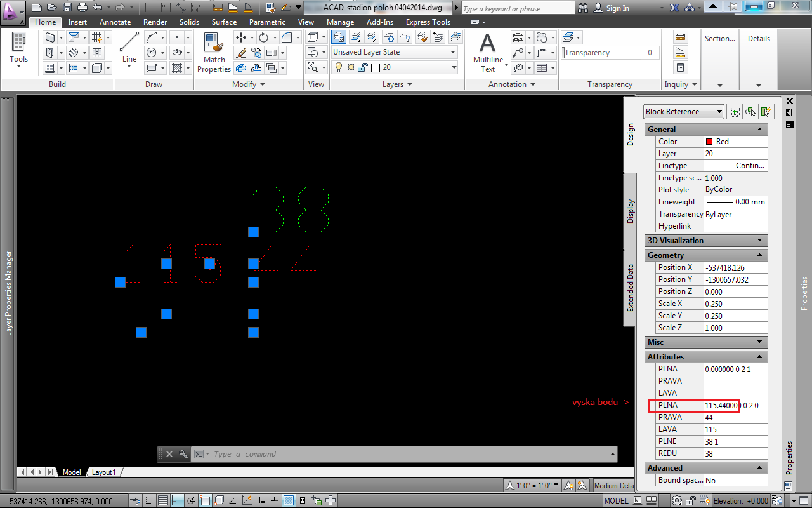This screenshot has width=812, height=508.
Task: Click the Rotate tool in Modify
Action: point(263,37)
